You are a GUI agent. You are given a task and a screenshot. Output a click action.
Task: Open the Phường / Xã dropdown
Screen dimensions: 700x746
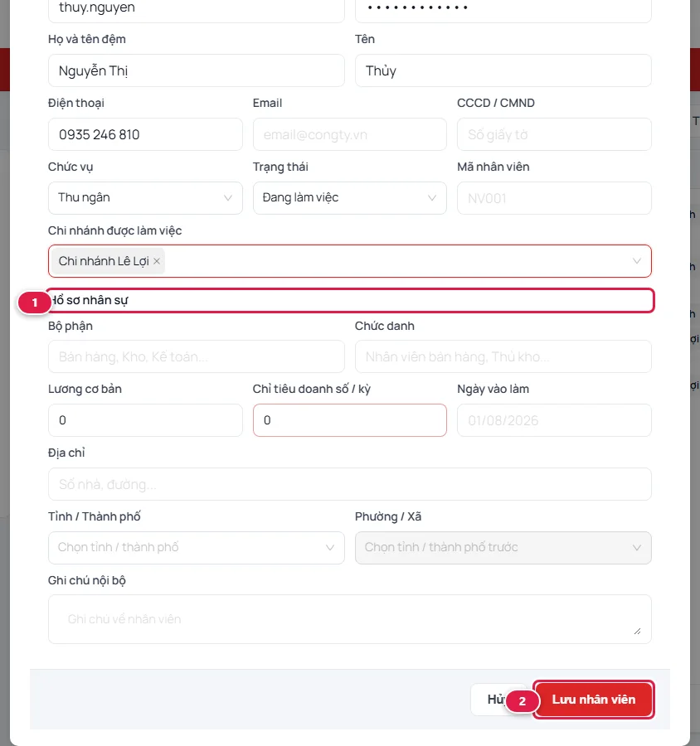point(503,548)
